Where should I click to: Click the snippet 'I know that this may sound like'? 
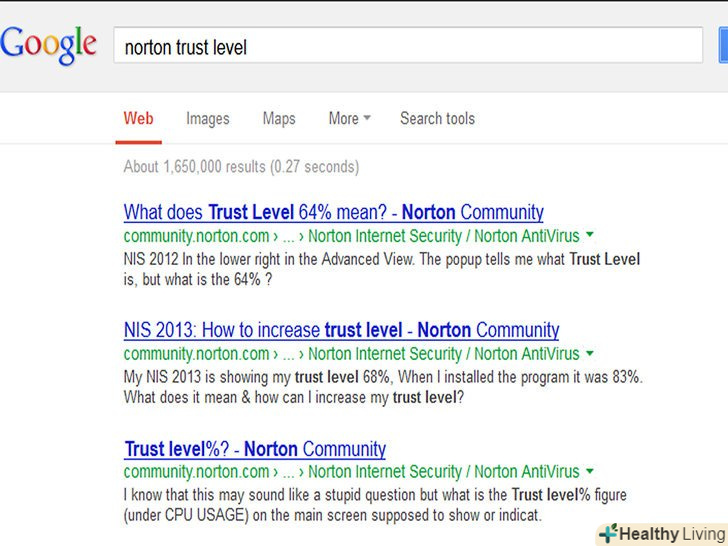coord(375,505)
